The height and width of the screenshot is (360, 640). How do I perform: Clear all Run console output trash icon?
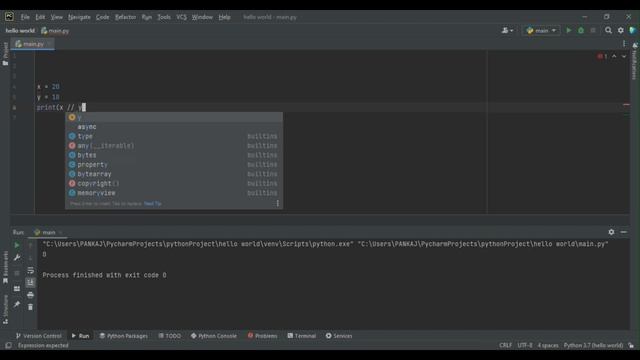31,307
